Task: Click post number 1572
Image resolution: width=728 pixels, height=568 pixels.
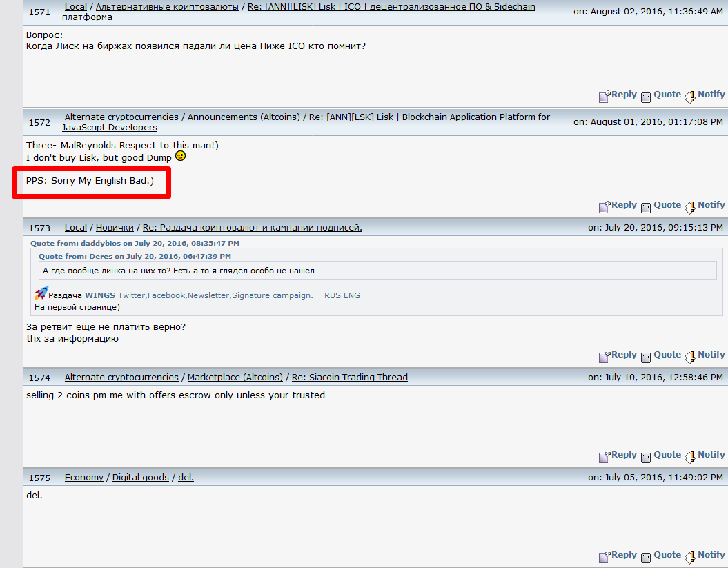Action: (39, 123)
